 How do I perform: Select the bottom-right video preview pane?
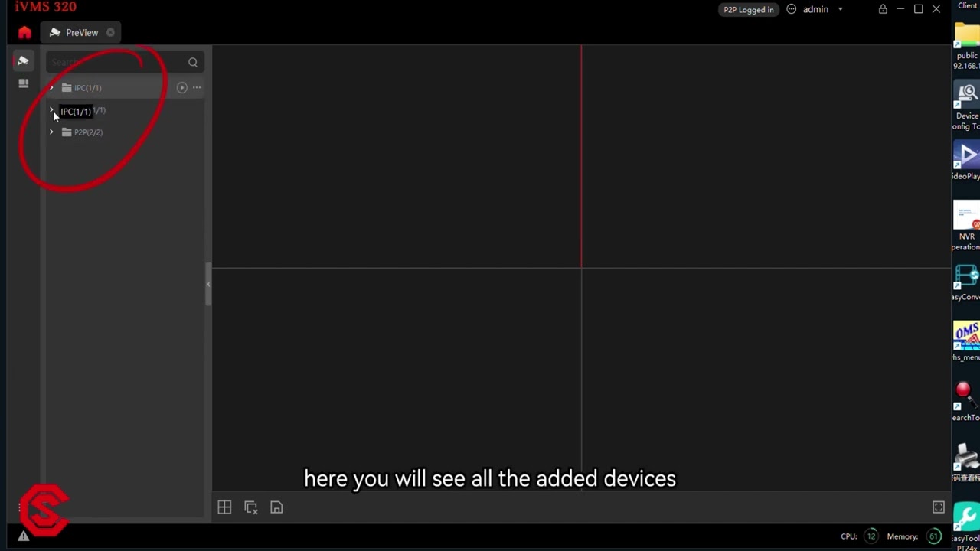click(766, 380)
